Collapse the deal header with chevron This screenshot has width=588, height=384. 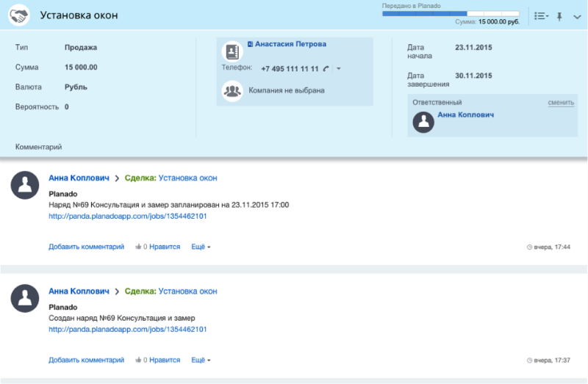tap(577, 16)
